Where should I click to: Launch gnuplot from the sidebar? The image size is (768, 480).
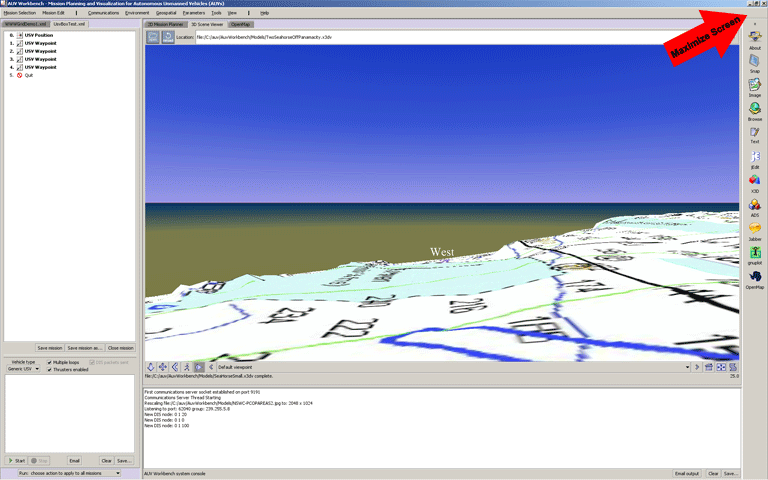754,253
